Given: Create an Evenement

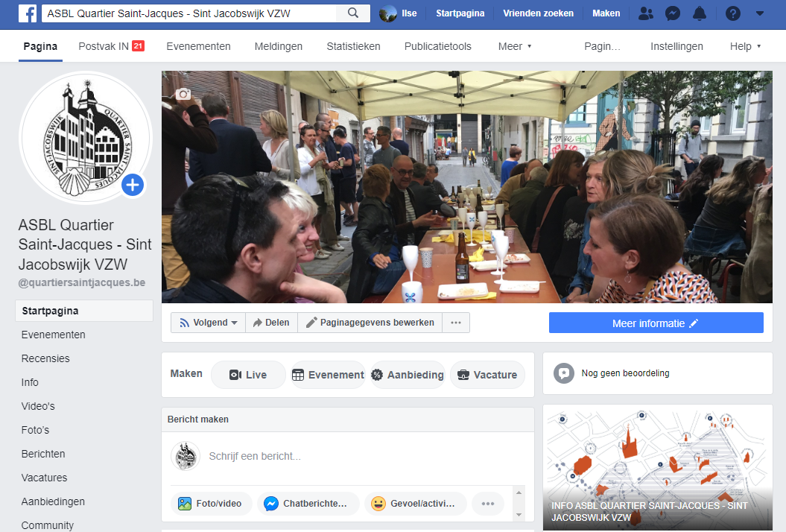Looking at the screenshot, I should pos(328,375).
